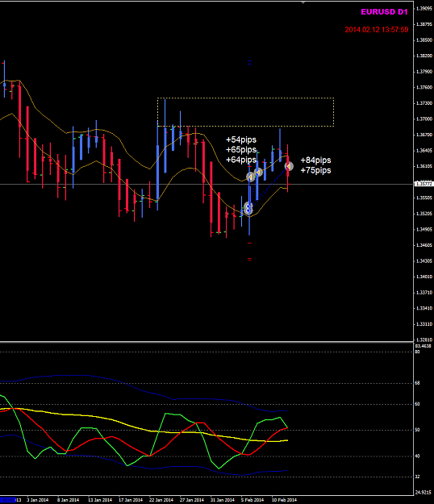Click the orange arrow marker on the last red candle
The width and height of the screenshot is (434, 504).
click(x=289, y=166)
